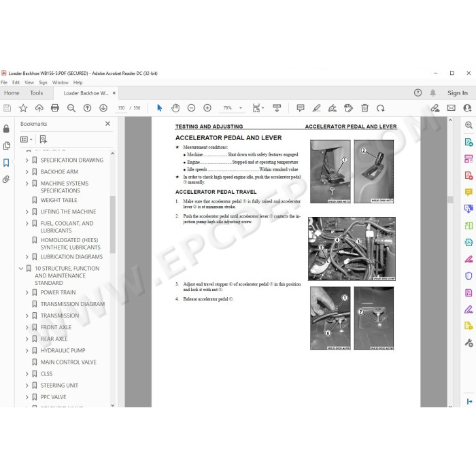Expand HYDRAULIC PUMP bookmark

(x=27, y=351)
